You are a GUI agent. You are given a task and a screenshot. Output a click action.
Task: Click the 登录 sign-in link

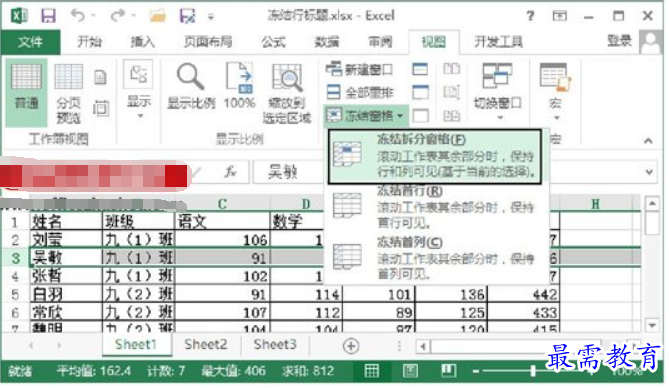point(619,41)
